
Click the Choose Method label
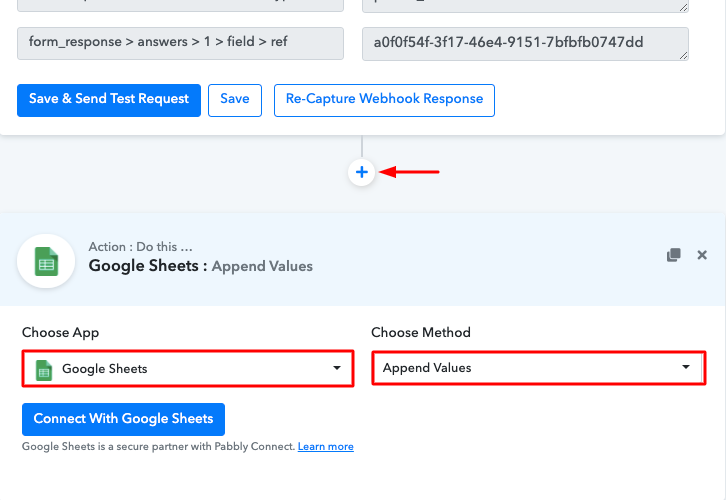point(421,332)
